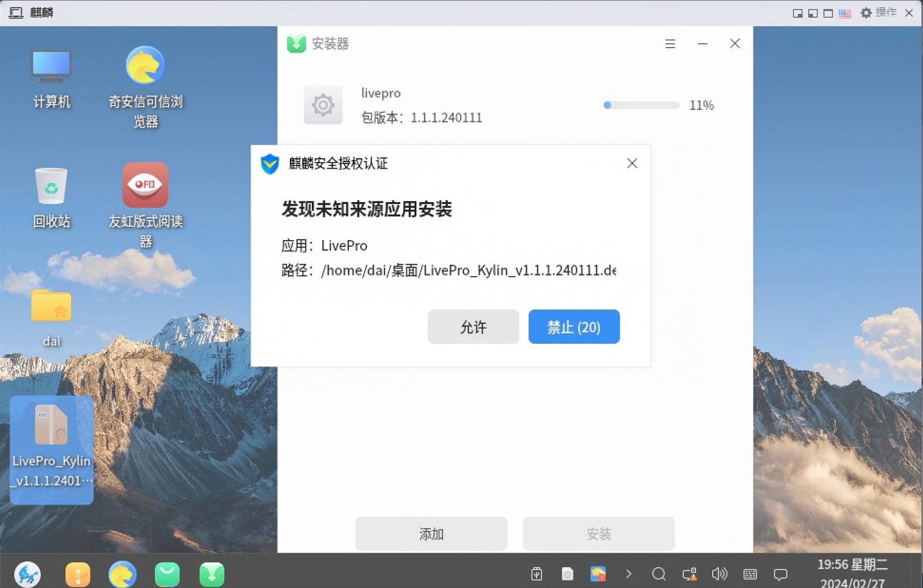
Task: Close the 安装器 window
Action: (735, 44)
